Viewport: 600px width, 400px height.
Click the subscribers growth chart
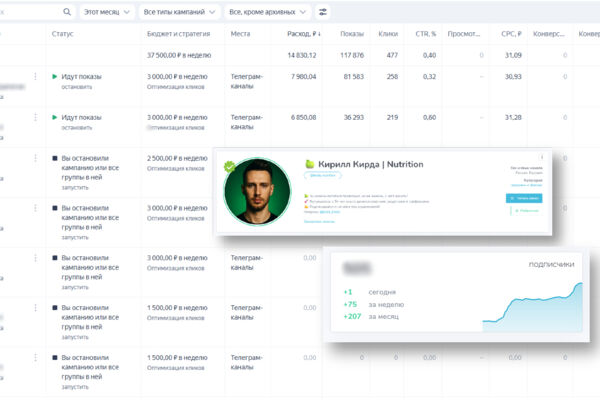532,307
